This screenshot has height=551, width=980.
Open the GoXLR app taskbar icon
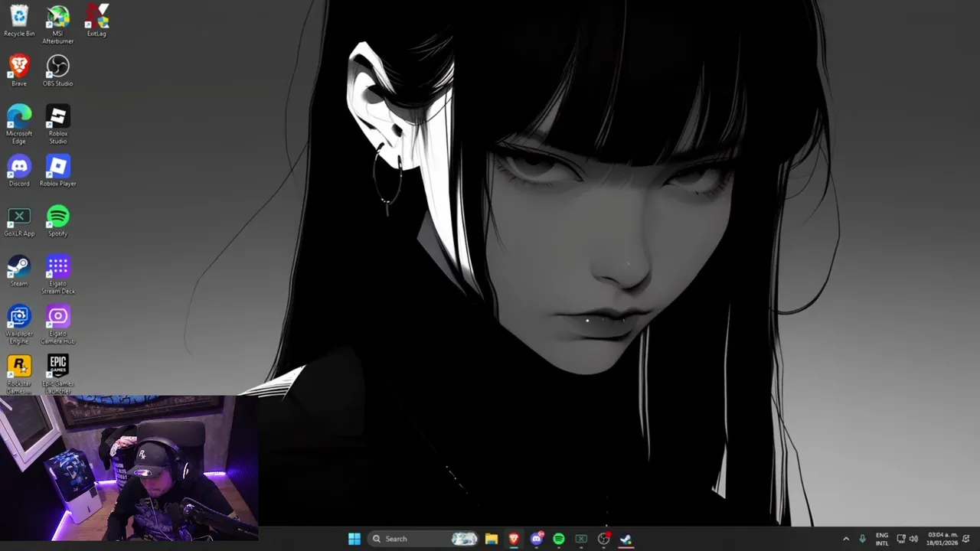[581, 539]
